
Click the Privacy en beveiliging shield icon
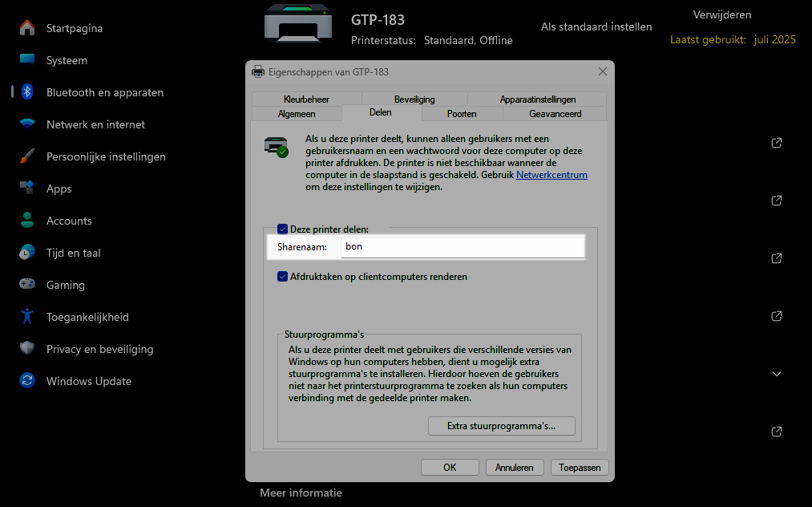[x=27, y=349]
